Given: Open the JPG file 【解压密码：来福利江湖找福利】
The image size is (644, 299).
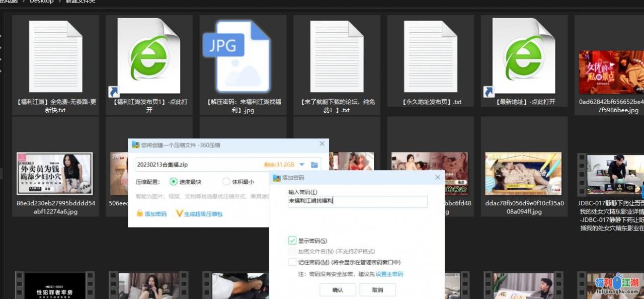Looking at the screenshot, I should (x=243, y=55).
